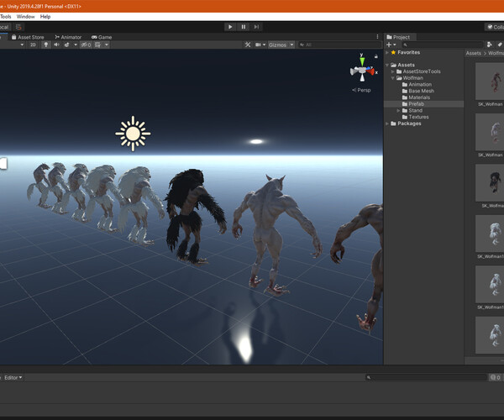Image resolution: width=504 pixels, height=420 pixels.
Task: Toggle the Persp projection label
Action: pyautogui.click(x=361, y=90)
